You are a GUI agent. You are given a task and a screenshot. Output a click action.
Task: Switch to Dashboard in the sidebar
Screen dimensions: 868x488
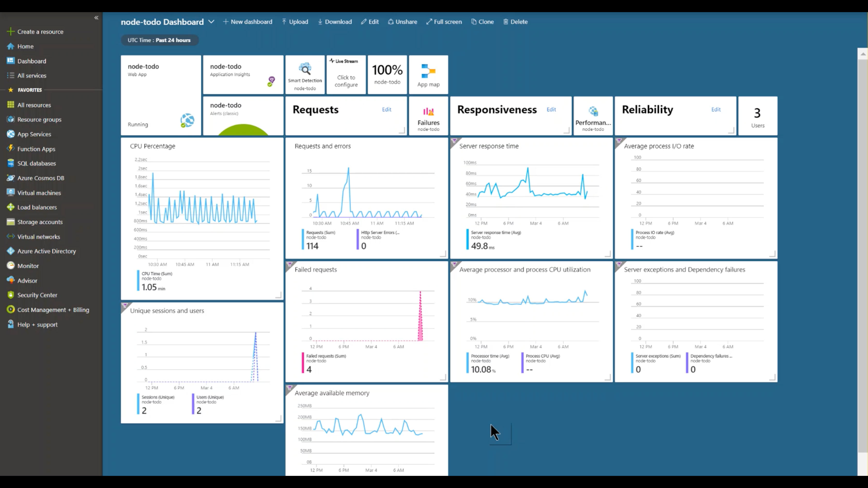[x=32, y=61]
